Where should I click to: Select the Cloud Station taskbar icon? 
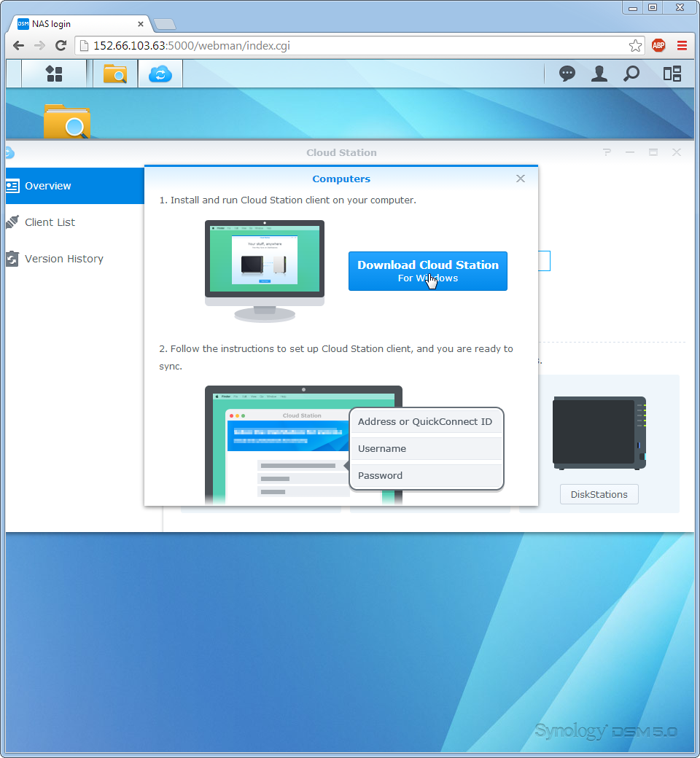click(160, 74)
